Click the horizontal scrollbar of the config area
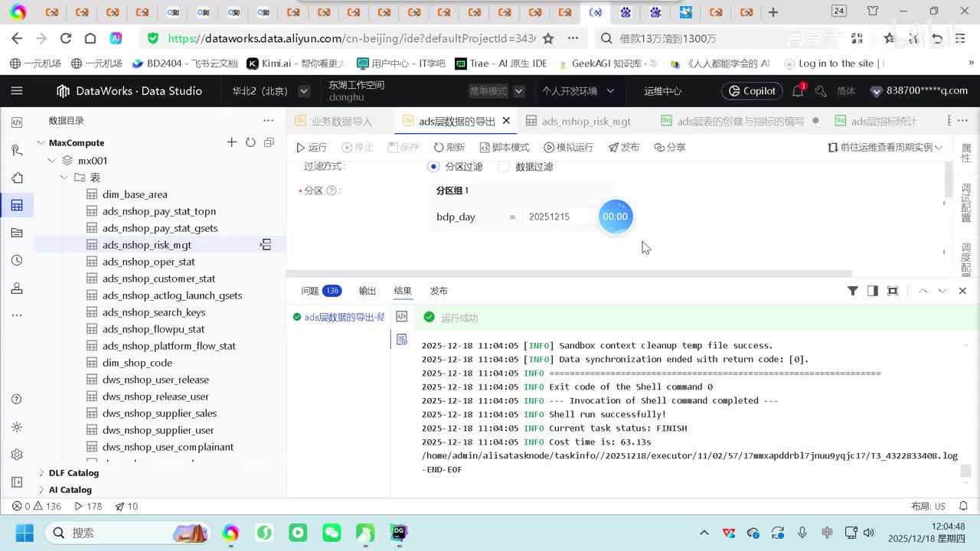 point(569,273)
